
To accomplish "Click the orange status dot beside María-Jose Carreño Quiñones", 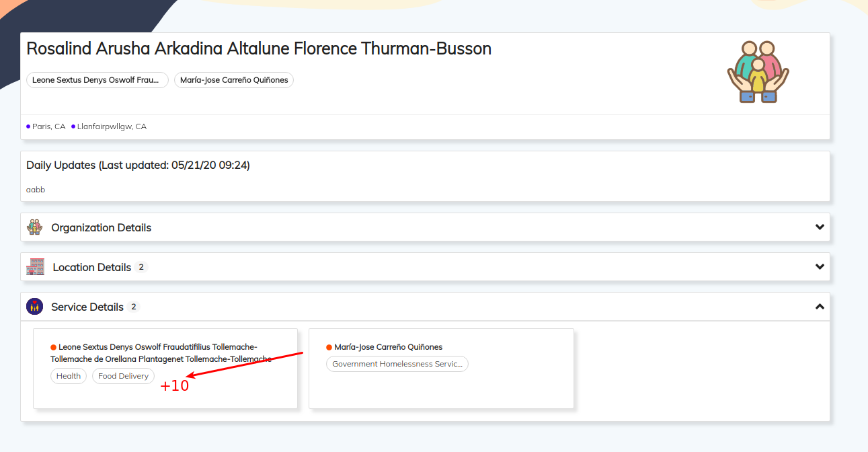I will click(327, 347).
